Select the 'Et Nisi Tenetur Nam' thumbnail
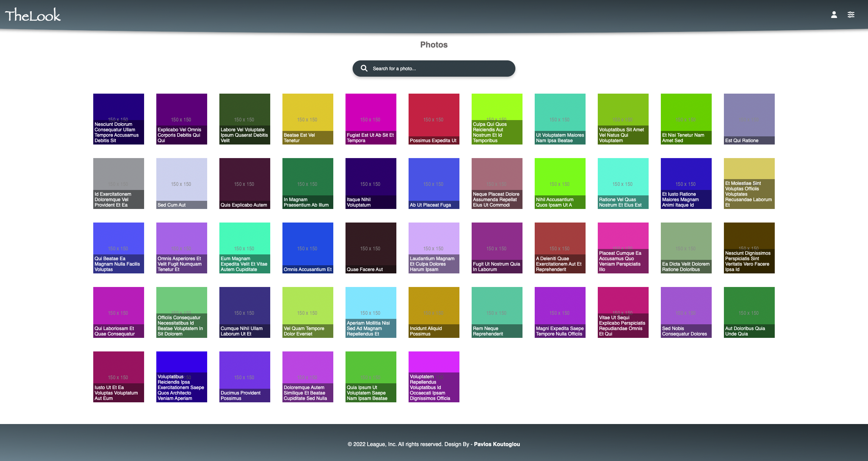Viewport: 868px width, 461px height. point(686,119)
